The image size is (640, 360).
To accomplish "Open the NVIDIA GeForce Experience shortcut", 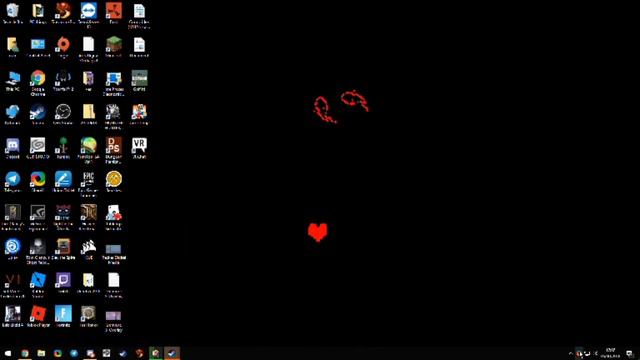I will pyautogui.click(x=38, y=213).
